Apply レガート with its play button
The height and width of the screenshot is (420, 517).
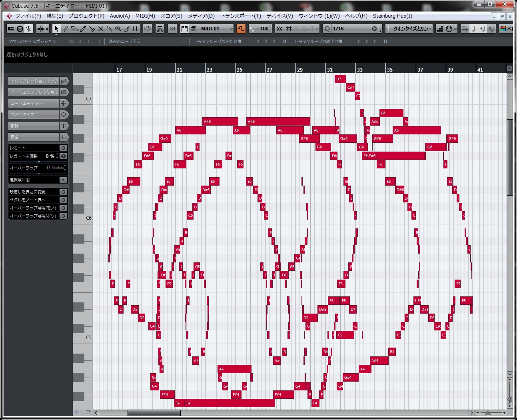(63, 148)
